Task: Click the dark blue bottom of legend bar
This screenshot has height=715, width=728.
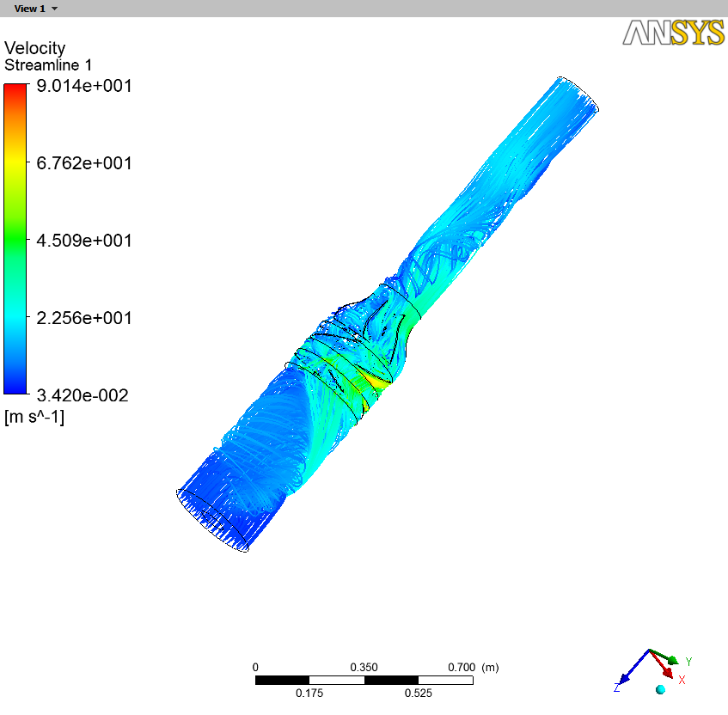Action: [15, 387]
